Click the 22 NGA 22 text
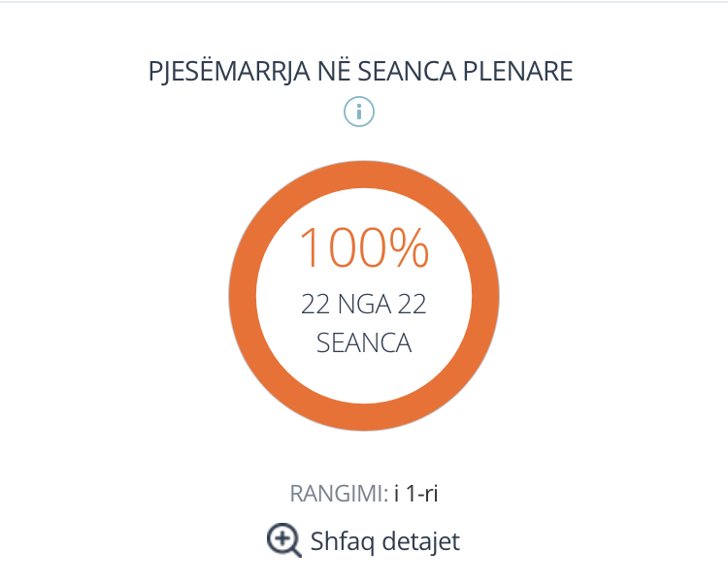This screenshot has height=583, width=728. 364,305
